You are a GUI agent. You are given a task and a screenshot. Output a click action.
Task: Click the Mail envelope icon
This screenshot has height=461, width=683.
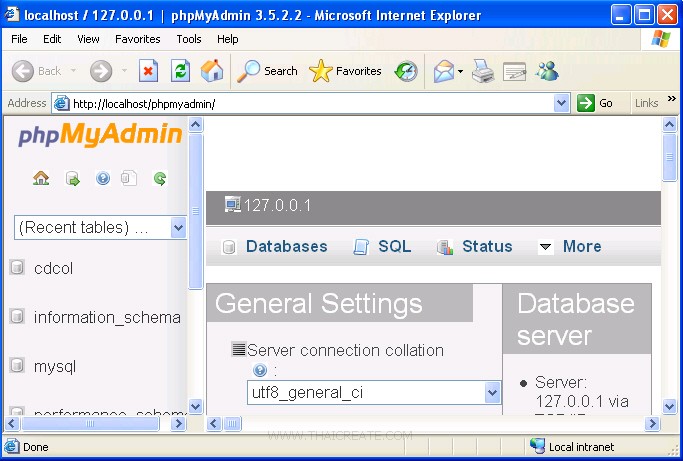tap(444, 71)
